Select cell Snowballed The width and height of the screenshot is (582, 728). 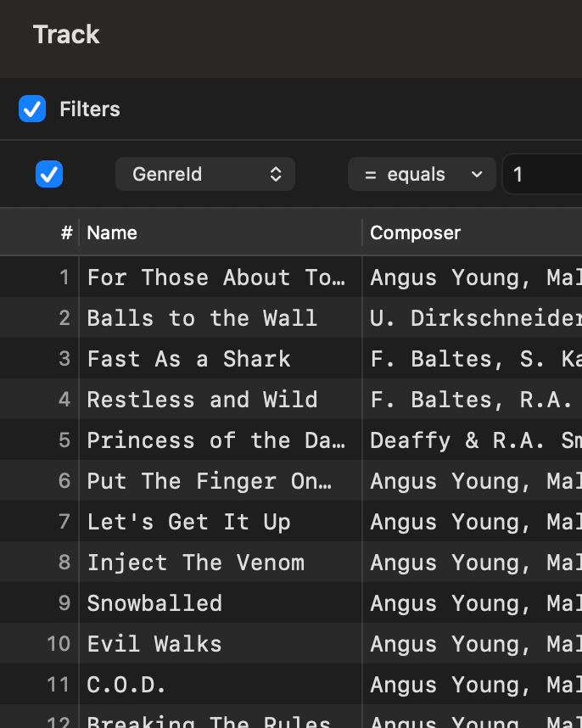pyautogui.click(x=221, y=603)
